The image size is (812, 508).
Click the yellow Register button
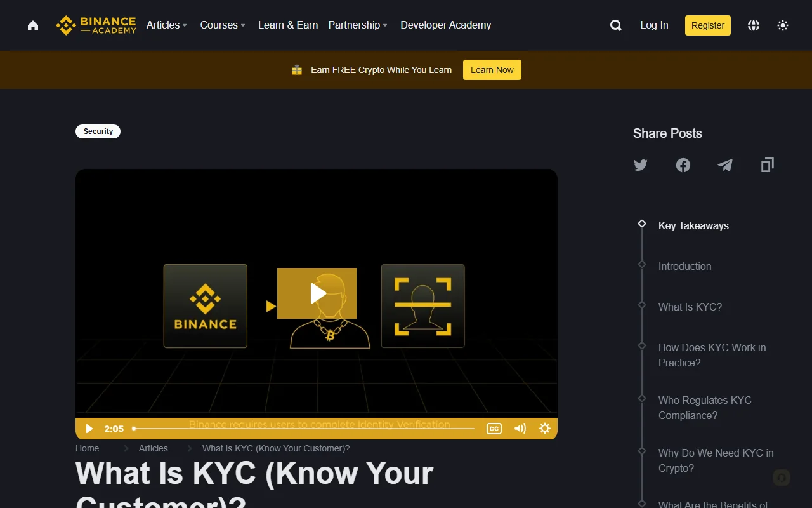[x=708, y=25]
